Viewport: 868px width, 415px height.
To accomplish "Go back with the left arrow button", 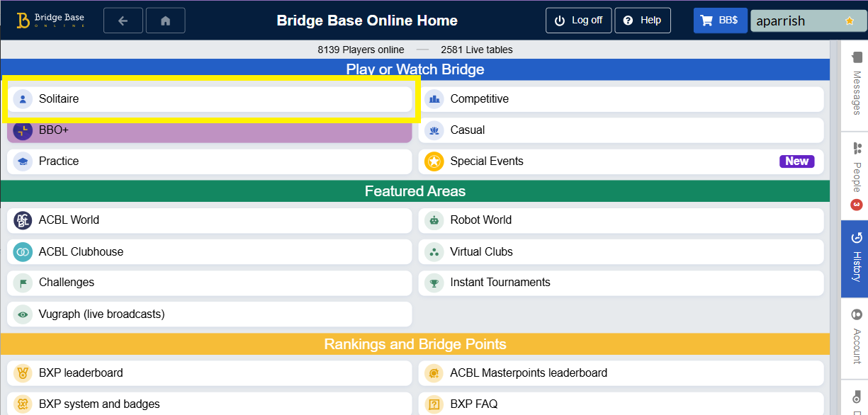I will 123,21.
